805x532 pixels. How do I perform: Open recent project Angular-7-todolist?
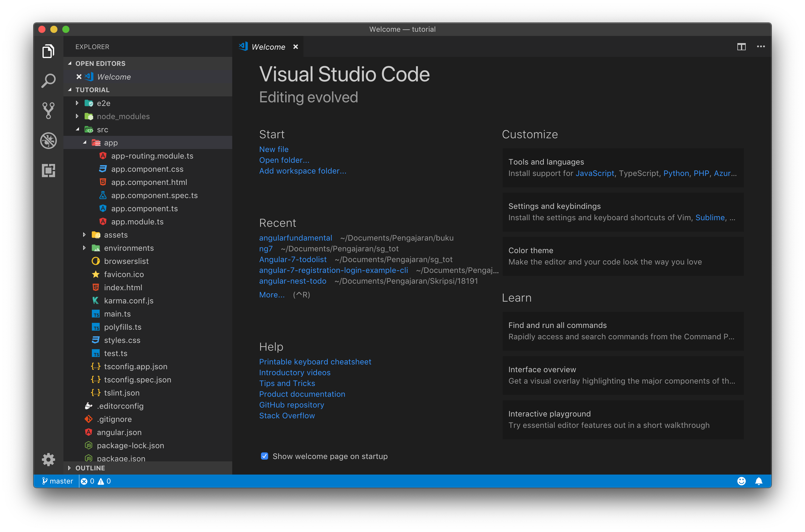(293, 259)
